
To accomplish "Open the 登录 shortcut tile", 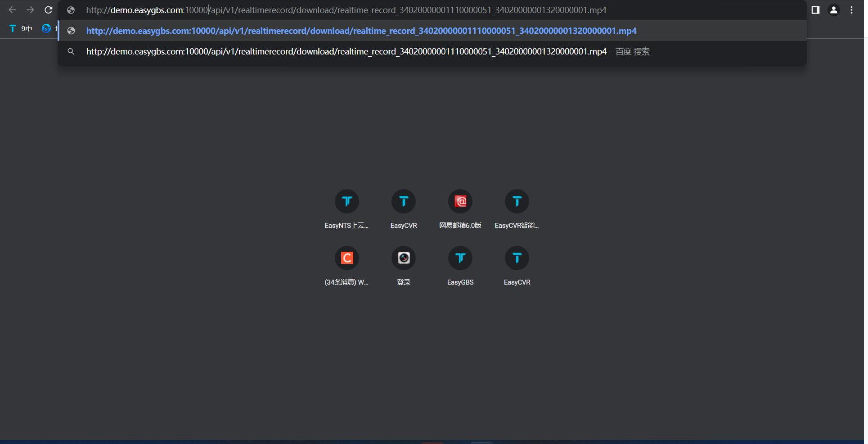I will click(x=404, y=266).
